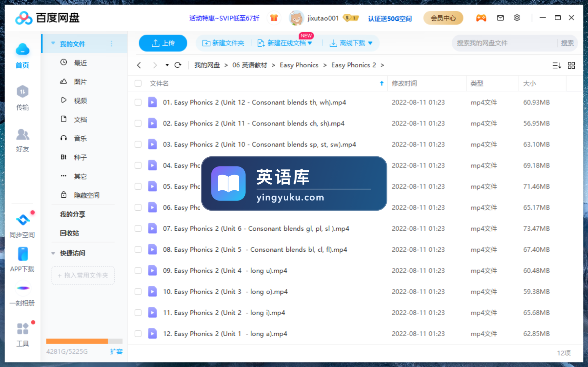Open the navigation history dropdown arrow
Viewport: 588px width, 367px height.
coord(167,65)
